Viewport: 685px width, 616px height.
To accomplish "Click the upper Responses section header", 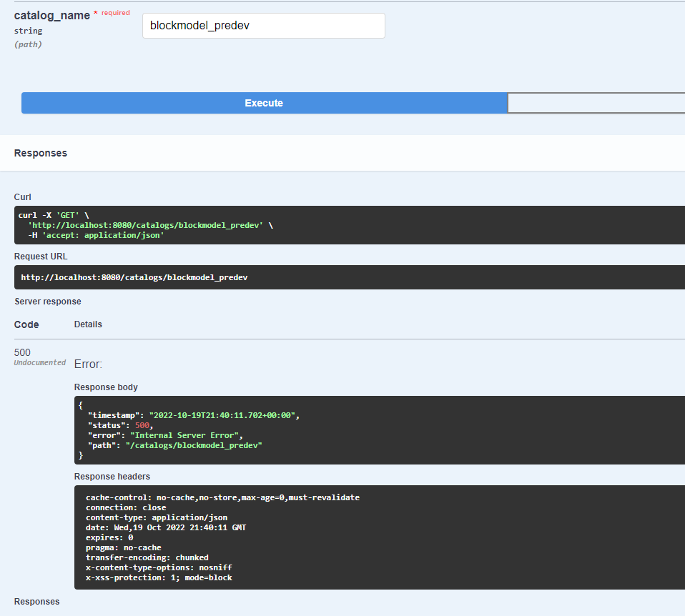I will pyautogui.click(x=41, y=153).
